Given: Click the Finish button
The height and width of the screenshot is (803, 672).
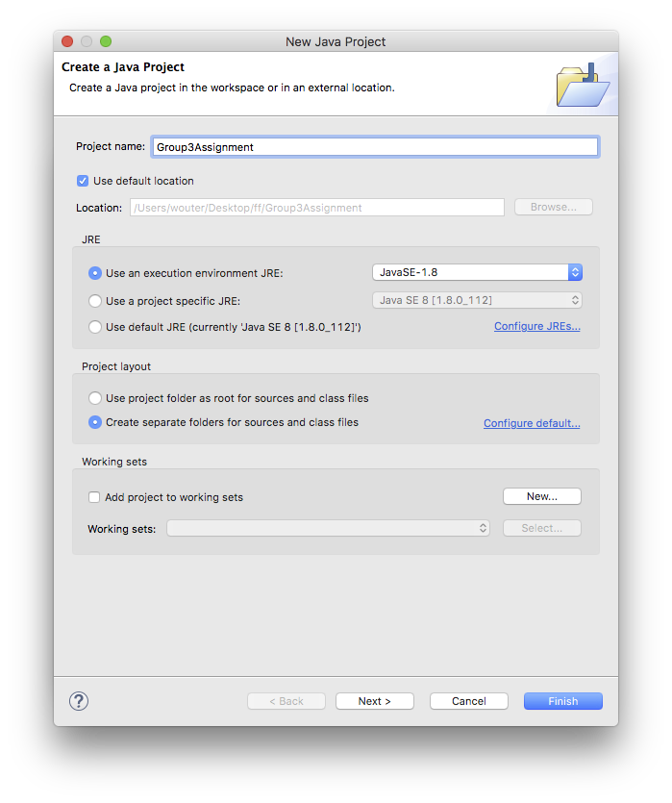Looking at the screenshot, I should tap(563, 701).
